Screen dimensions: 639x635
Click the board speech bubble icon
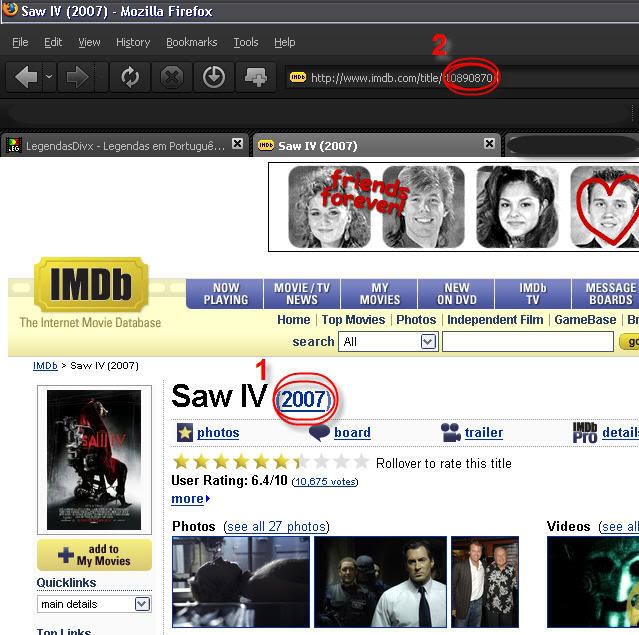(x=320, y=432)
